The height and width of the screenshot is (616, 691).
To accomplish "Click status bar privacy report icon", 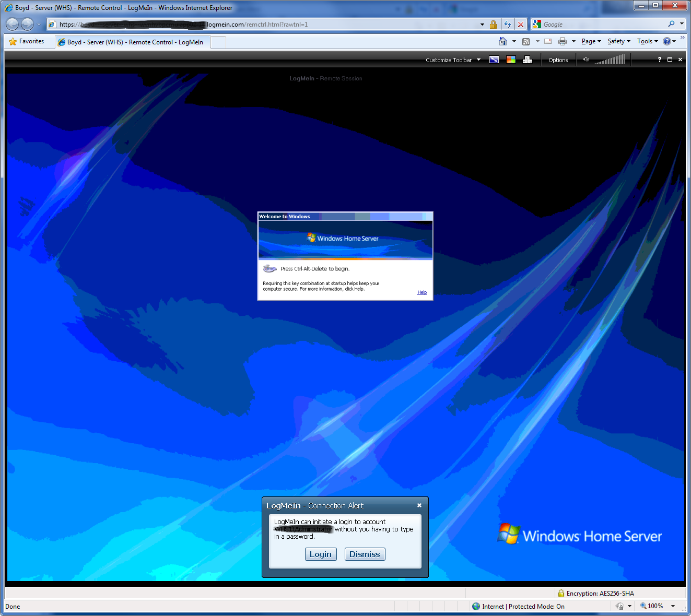I will coord(619,606).
